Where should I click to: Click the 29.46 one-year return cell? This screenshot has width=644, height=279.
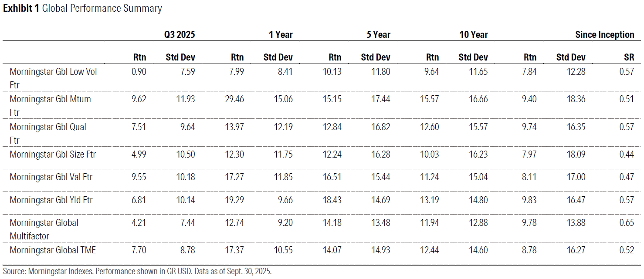pos(235,99)
